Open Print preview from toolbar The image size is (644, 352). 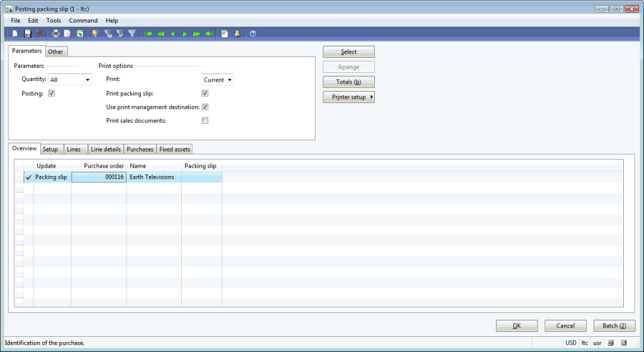click(x=67, y=34)
